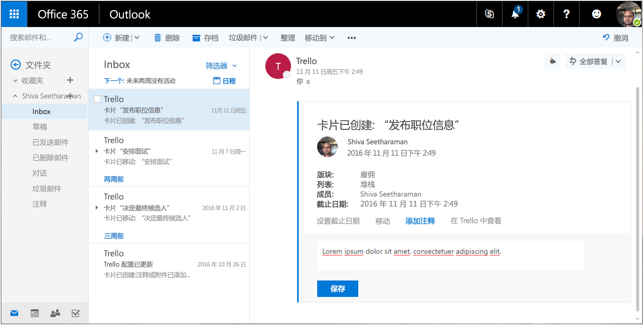Open the New item dropdown arrow
644x325 pixels.
coord(137,37)
